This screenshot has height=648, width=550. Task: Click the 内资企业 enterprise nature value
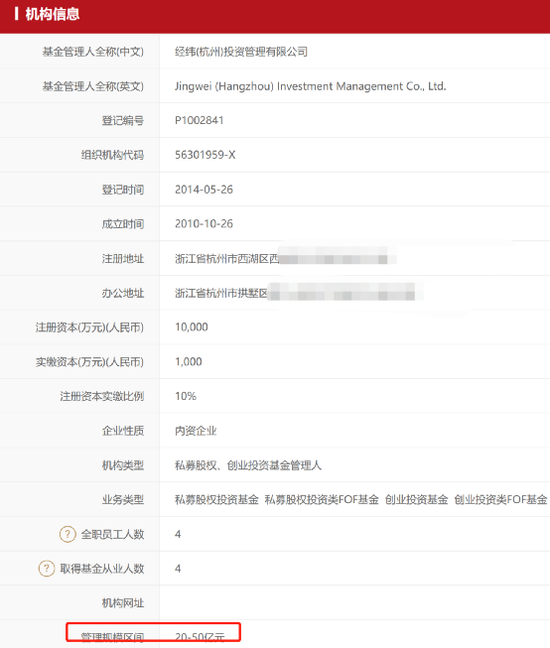tap(195, 431)
